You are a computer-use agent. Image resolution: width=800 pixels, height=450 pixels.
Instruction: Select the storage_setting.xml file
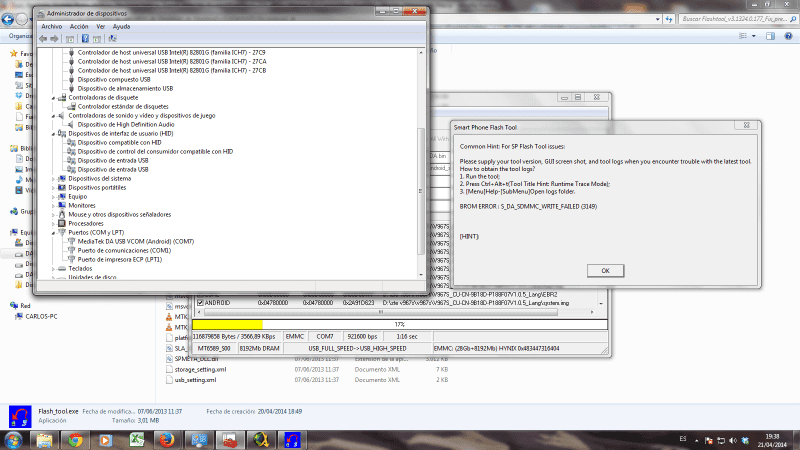point(200,369)
